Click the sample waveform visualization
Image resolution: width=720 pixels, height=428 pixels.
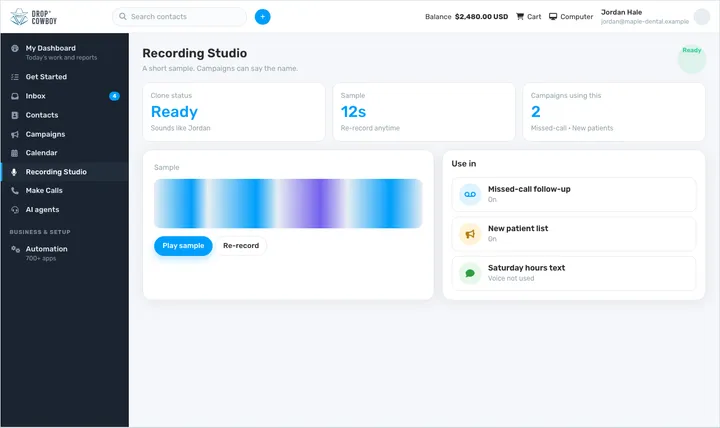[288, 203]
